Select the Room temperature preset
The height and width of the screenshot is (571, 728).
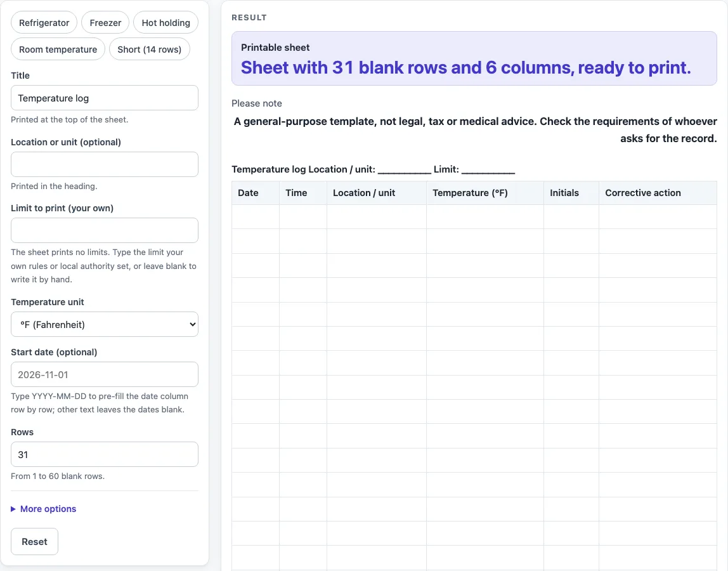(x=58, y=49)
